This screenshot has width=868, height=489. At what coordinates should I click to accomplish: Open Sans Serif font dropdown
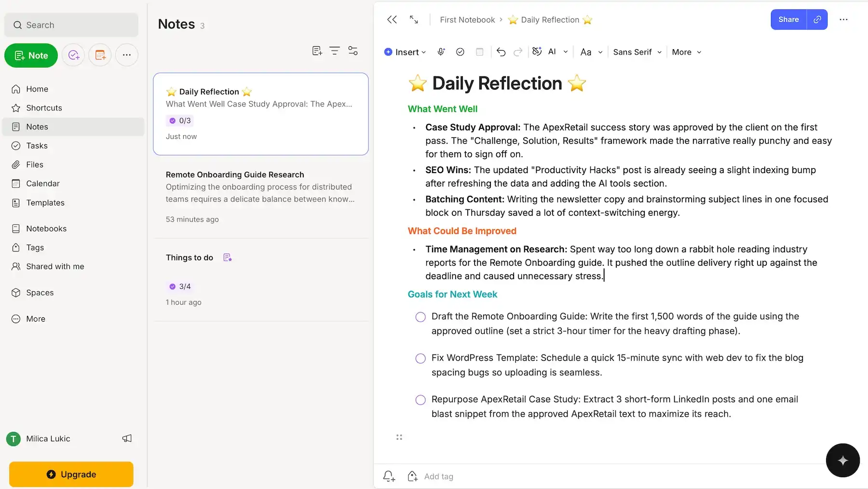[x=637, y=52]
